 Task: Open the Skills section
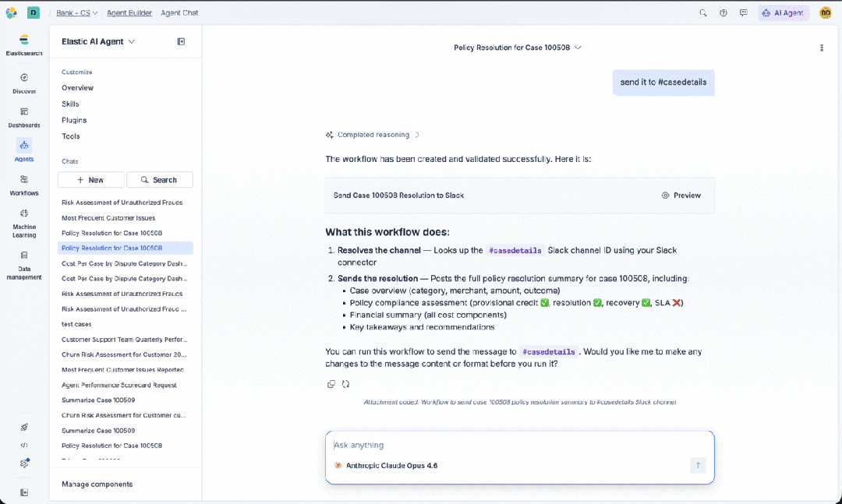coord(70,104)
